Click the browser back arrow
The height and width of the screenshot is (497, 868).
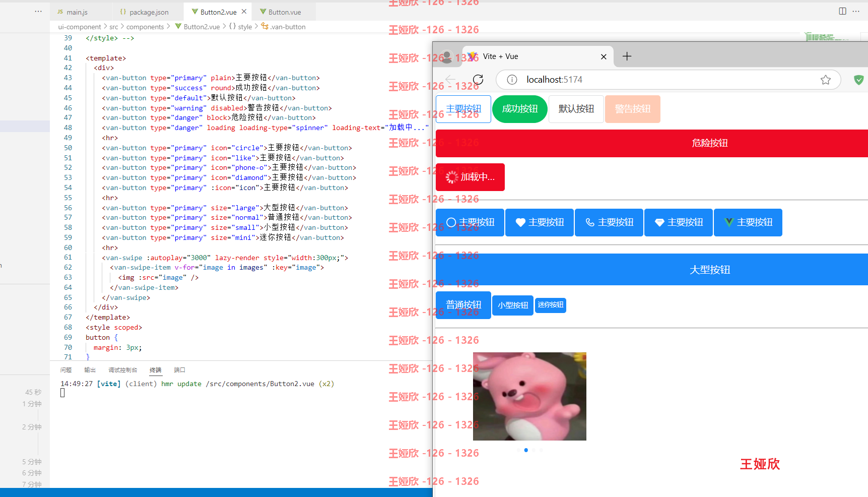(450, 80)
